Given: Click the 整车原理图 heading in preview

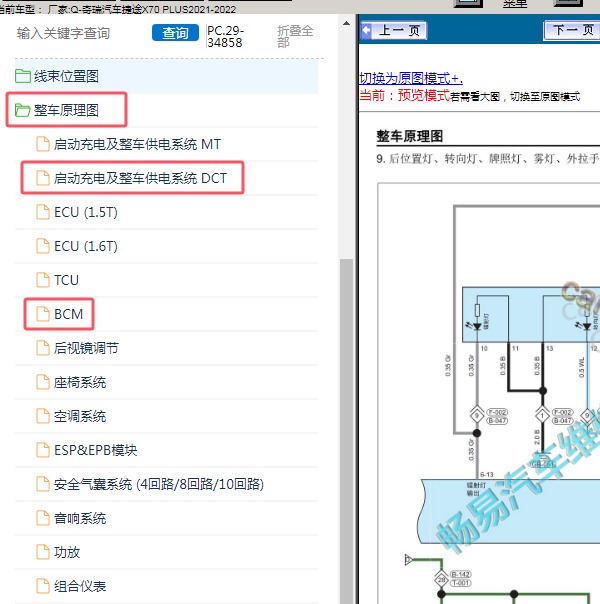Looking at the screenshot, I should click(x=410, y=136).
